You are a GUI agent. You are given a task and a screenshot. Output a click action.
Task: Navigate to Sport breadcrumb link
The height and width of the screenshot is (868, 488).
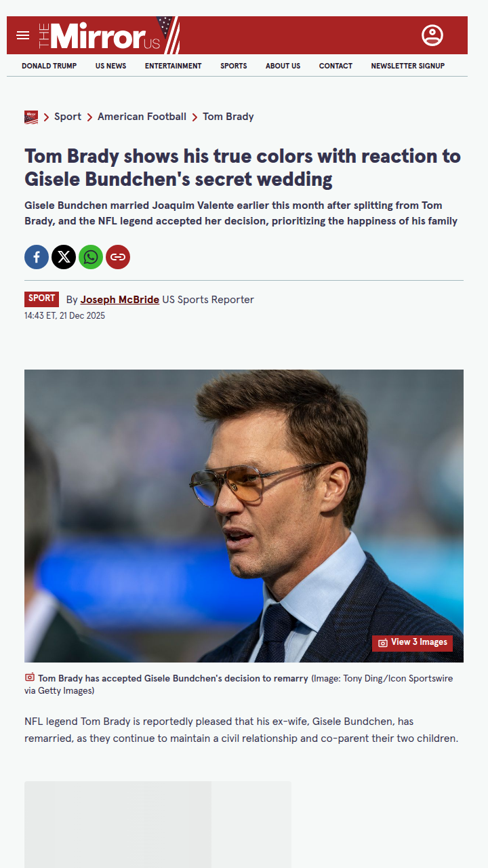(68, 117)
